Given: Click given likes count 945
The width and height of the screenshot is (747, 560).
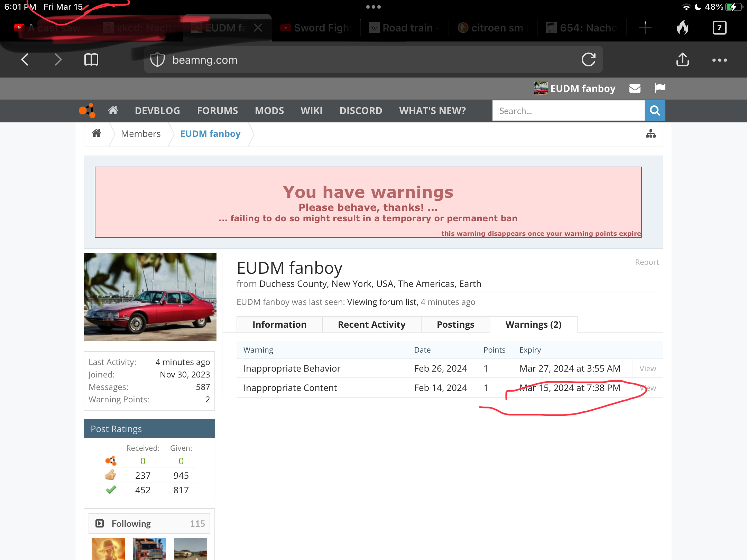Looking at the screenshot, I should point(181,476).
